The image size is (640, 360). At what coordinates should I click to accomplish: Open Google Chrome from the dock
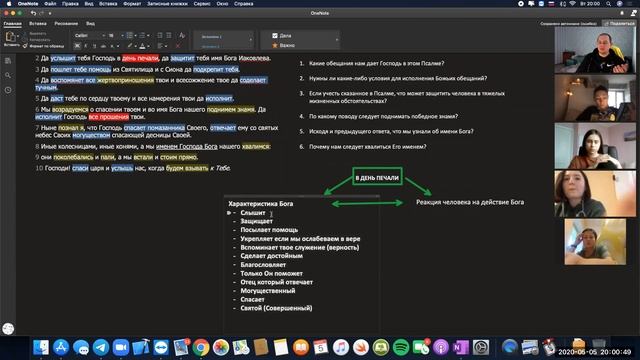pos(201,347)
